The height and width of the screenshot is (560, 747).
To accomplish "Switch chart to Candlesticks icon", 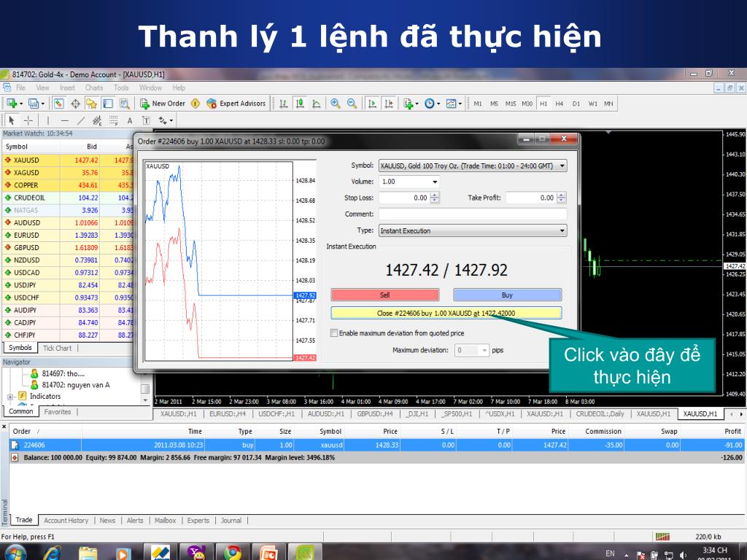I will [x=300, y=104].
